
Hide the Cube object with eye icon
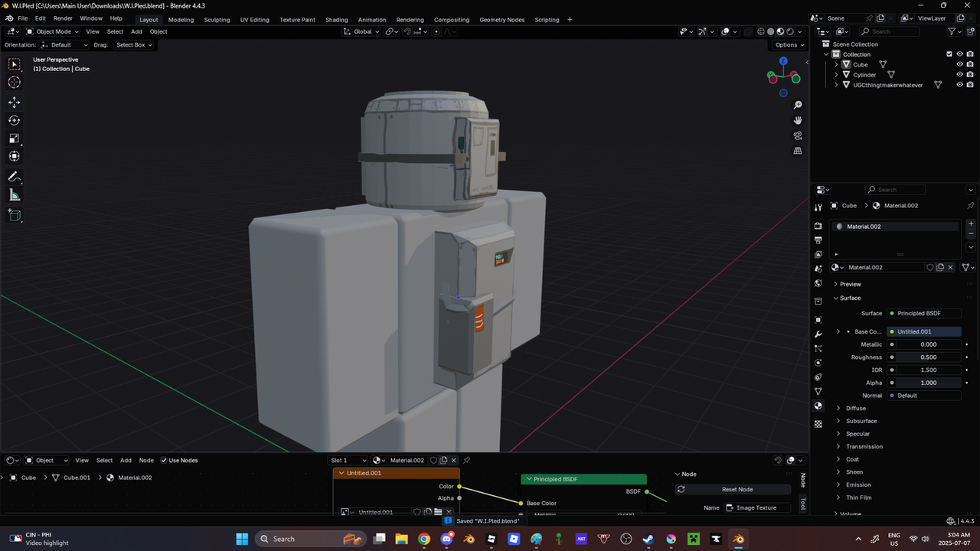(x=959, y=64)
